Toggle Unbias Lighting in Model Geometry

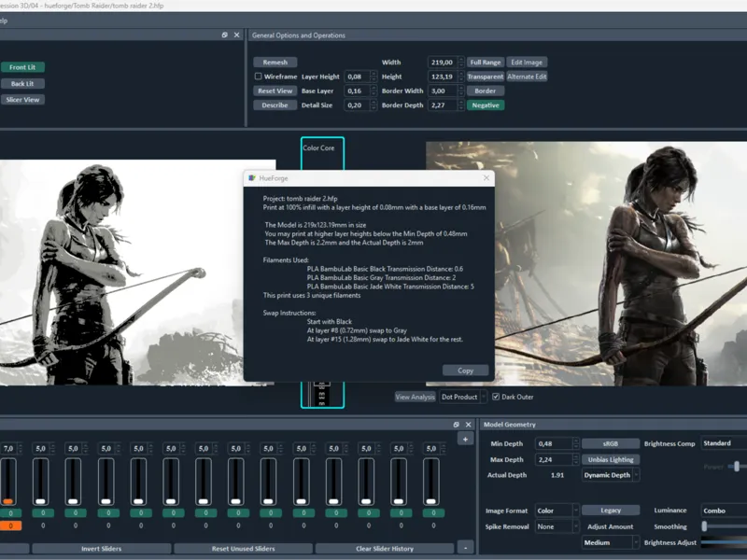tap(611, 459)
